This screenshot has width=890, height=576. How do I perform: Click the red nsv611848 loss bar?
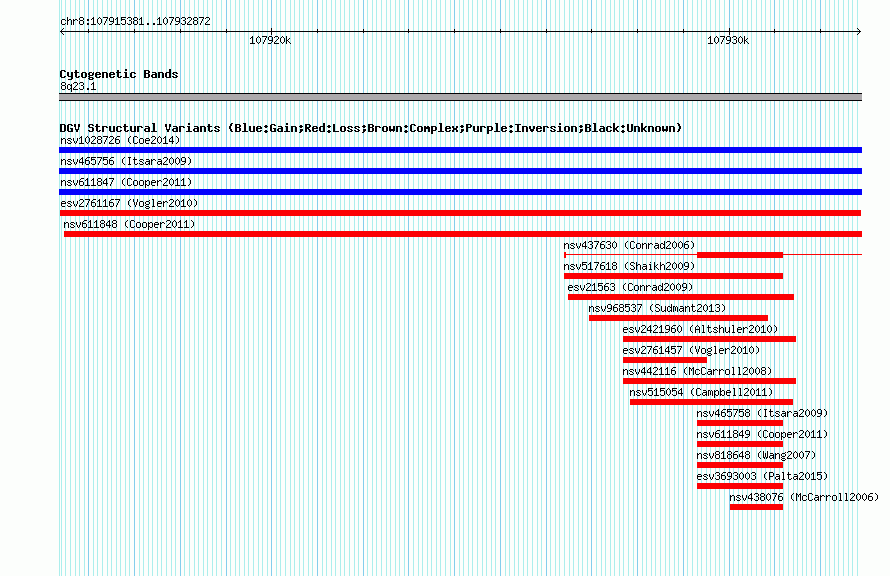point(463,234)
